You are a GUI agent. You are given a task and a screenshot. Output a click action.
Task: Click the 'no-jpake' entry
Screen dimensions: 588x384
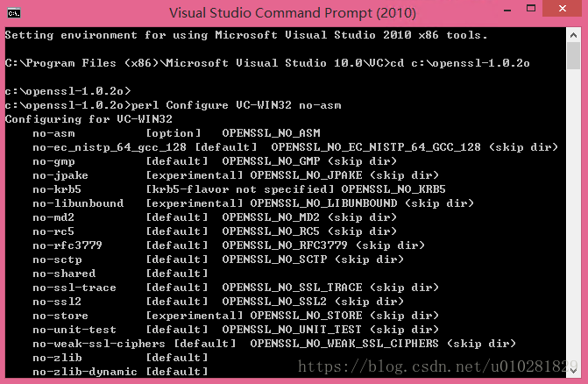click(60, 175)
